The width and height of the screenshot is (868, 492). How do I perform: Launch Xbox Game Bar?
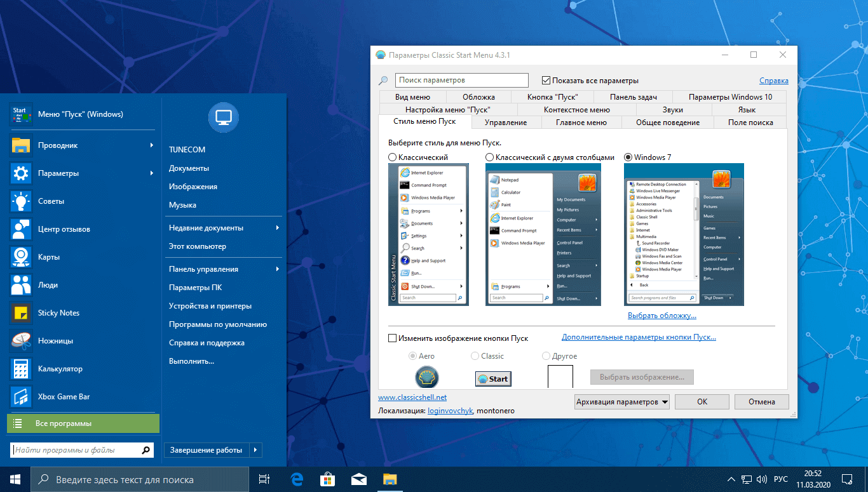(x=83, y=397)
